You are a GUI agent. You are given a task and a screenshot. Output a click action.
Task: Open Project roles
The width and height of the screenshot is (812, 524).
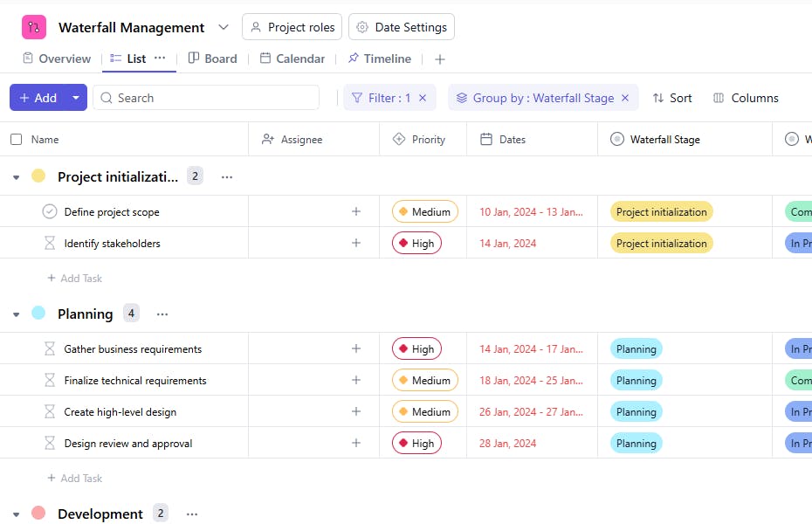click(x=292, y=27)
